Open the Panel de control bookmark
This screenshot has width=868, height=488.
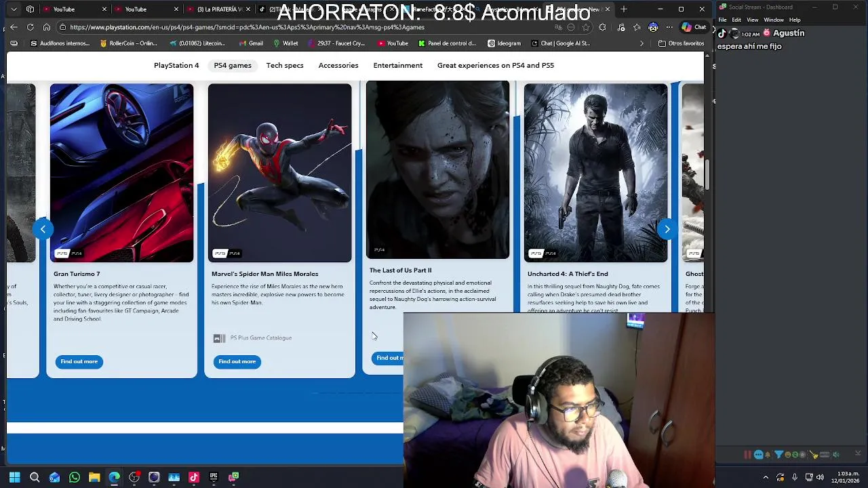[447, 43]
